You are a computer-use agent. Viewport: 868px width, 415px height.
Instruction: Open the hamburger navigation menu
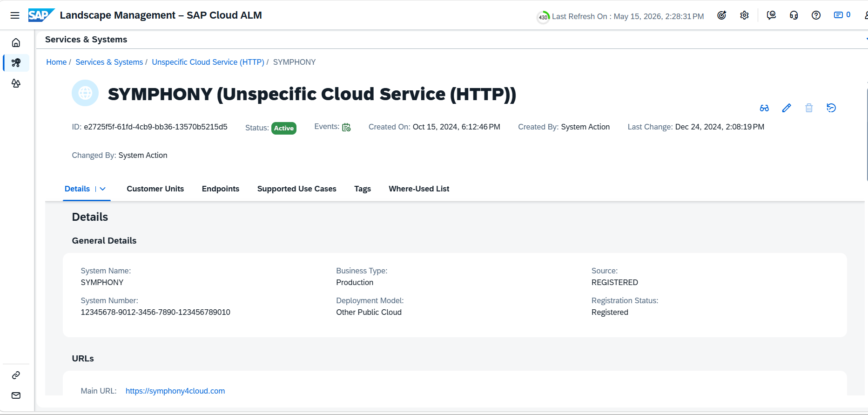[x=15, y=15]
